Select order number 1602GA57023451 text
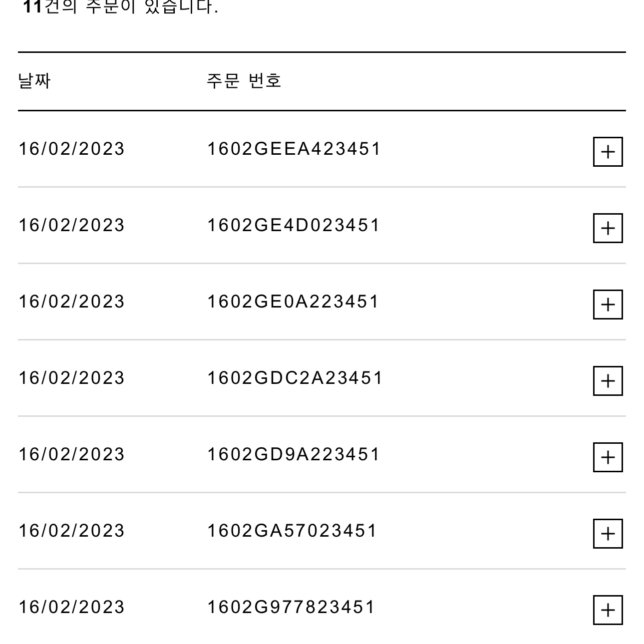 coord(292,531)
